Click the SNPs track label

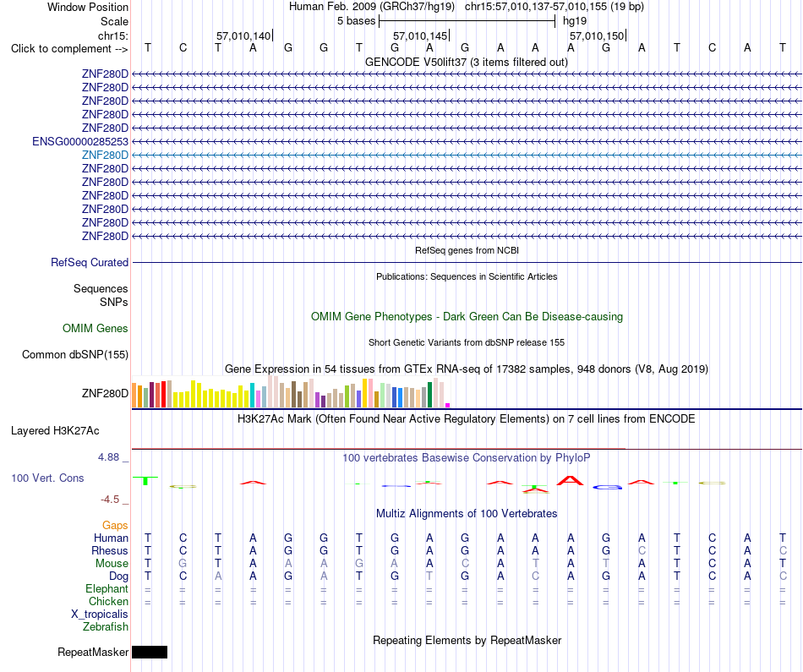(x=114, y=303)
